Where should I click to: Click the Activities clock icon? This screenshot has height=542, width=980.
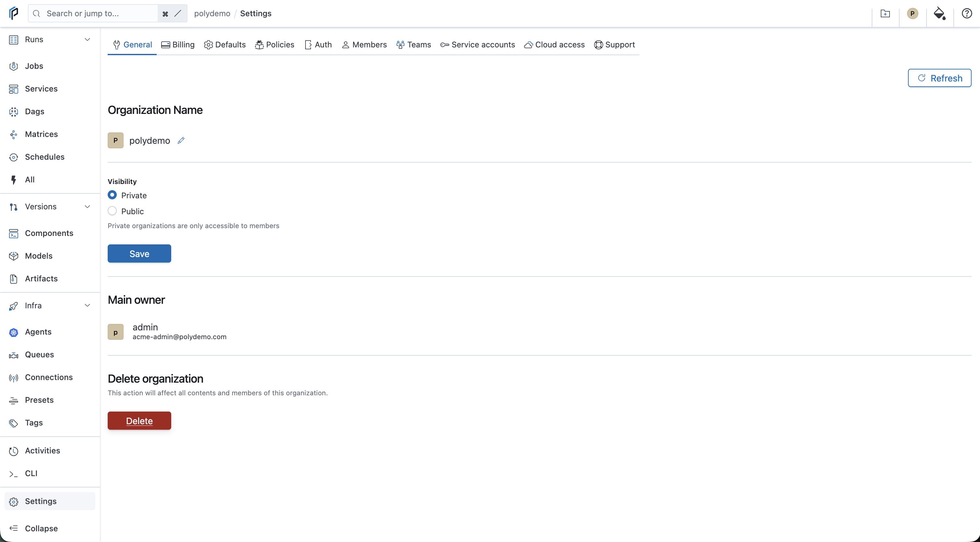click(x=14, y=451)
